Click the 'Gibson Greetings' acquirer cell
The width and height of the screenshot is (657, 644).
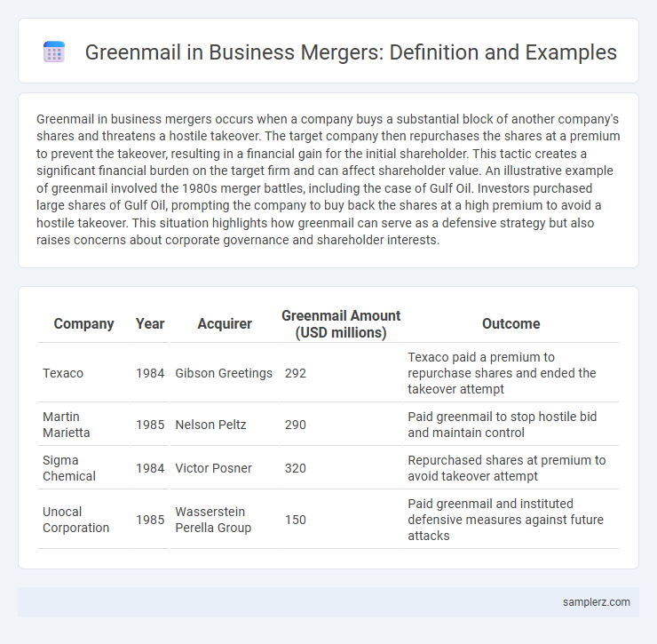tap(225, 373)
